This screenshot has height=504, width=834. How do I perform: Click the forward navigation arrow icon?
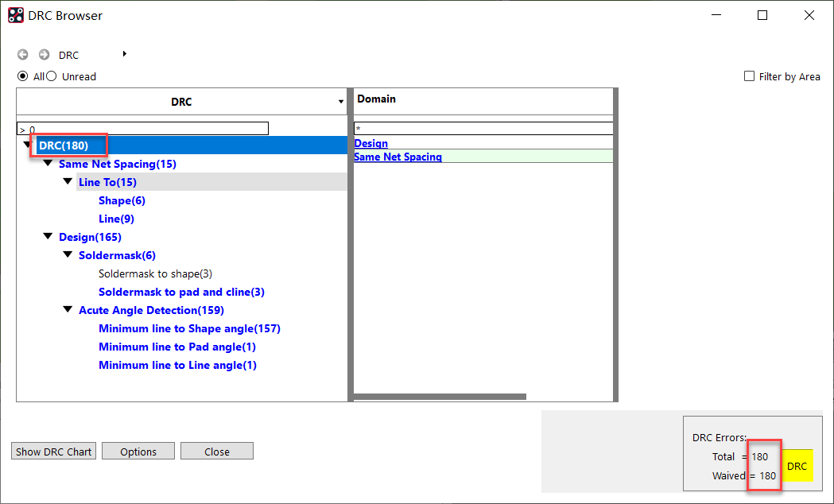(45, 55)
